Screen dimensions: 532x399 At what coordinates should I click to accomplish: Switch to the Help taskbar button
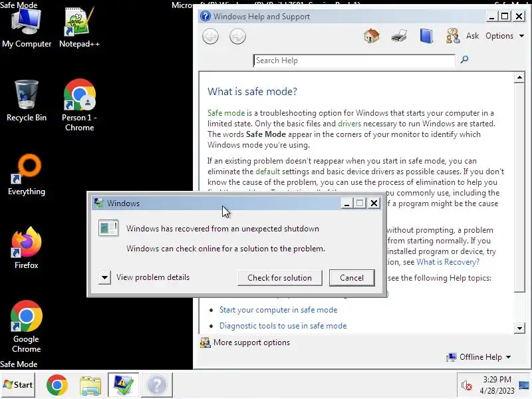click(x=156, y=385)
